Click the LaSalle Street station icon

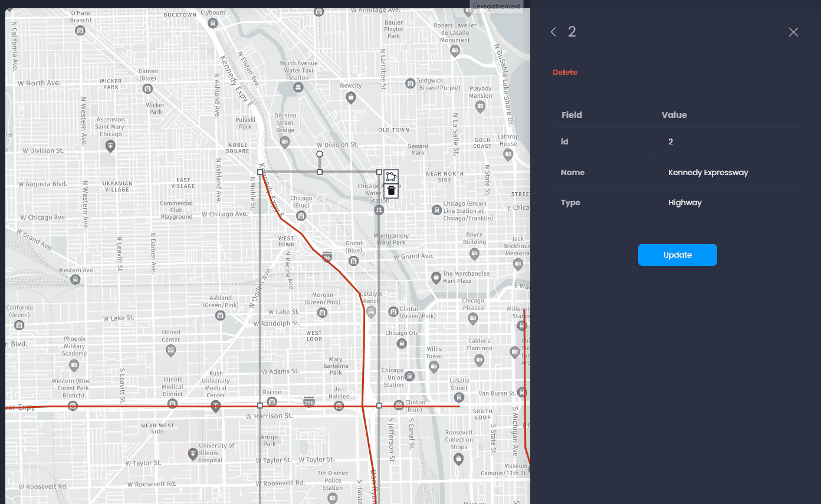point(459,397)
